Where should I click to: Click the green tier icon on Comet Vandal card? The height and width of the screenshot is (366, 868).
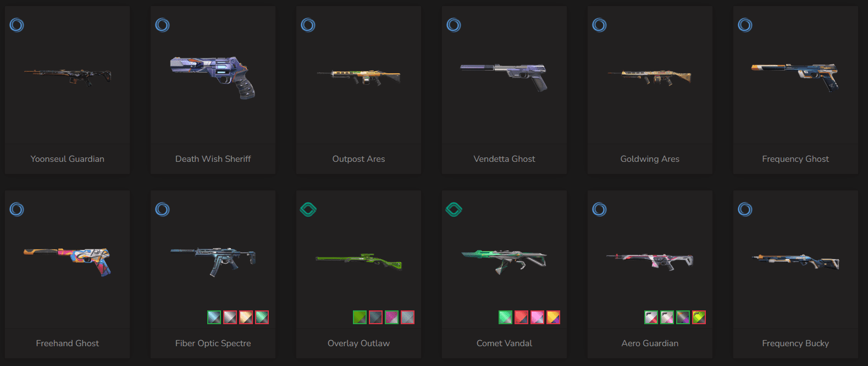454,209
